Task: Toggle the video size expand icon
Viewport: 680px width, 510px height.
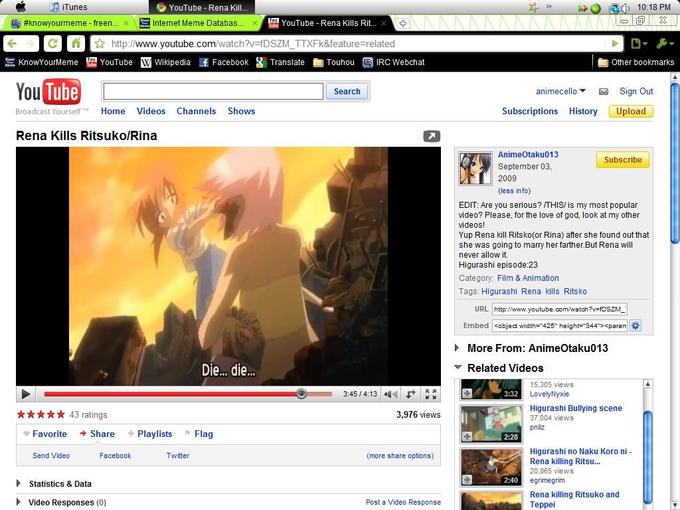Action: pyautogui.click(x=411, y=394)
